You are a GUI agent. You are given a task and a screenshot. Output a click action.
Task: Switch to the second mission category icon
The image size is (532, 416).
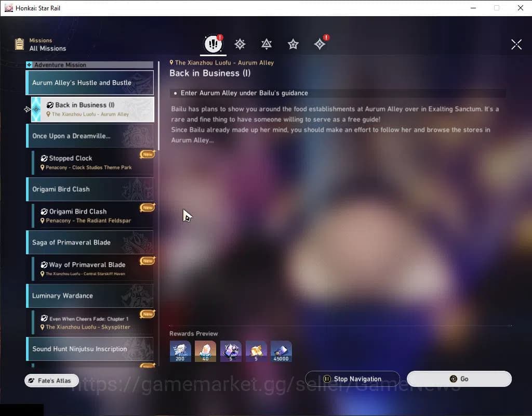click(x=240, y=44)
